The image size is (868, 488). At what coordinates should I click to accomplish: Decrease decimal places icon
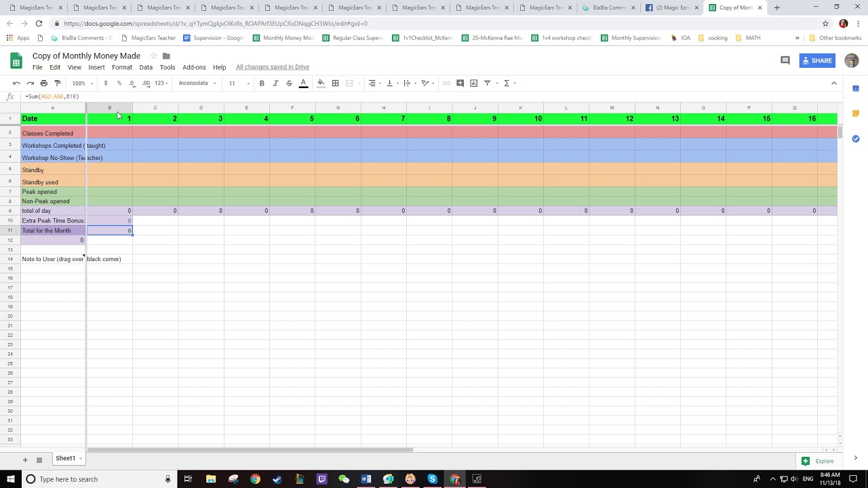(132, 83)
